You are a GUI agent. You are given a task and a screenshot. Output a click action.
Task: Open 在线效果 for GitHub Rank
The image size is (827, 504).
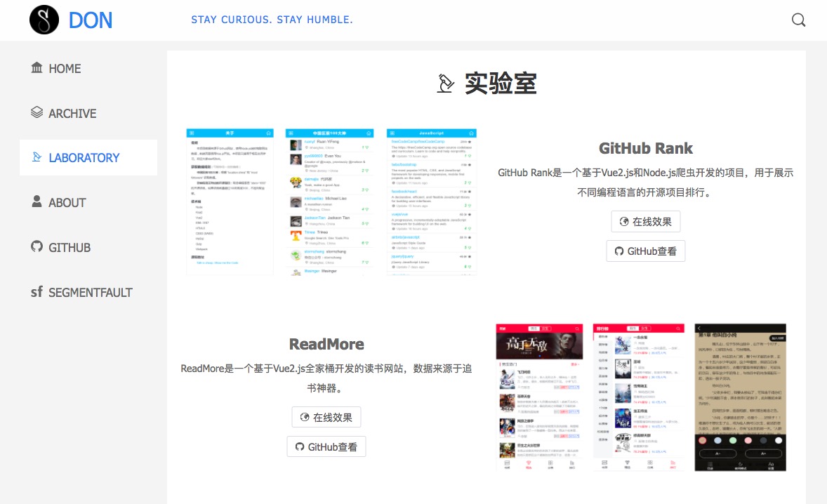[x=646, y=221]
